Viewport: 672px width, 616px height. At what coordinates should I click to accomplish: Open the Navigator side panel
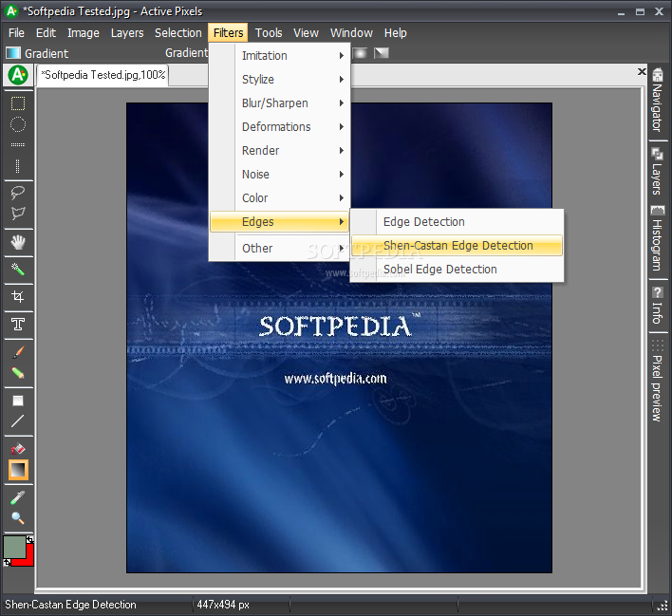(658, 100)
